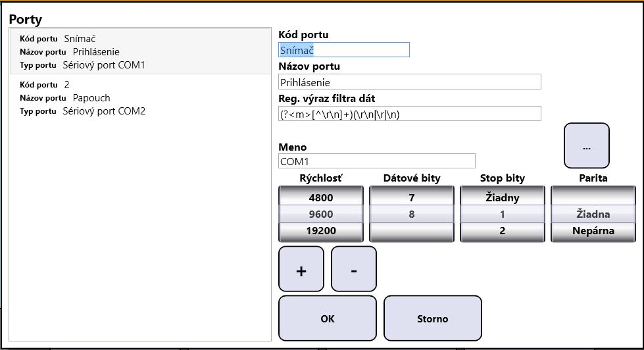Image resolution: width=644 pixels, height=350 pixels.
Task: Select Žiadna in the Parita picker
Action: tap(593, 214)
